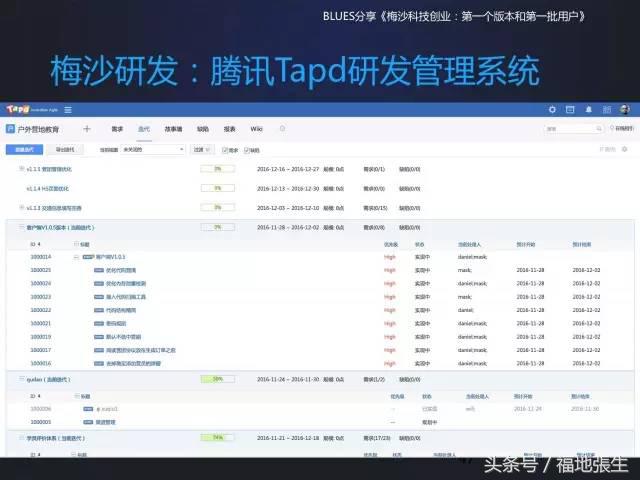Sort by ID in 客户端V1.0.5 table header
Viewport: 640px width, 480px height.
pos(35,244)
